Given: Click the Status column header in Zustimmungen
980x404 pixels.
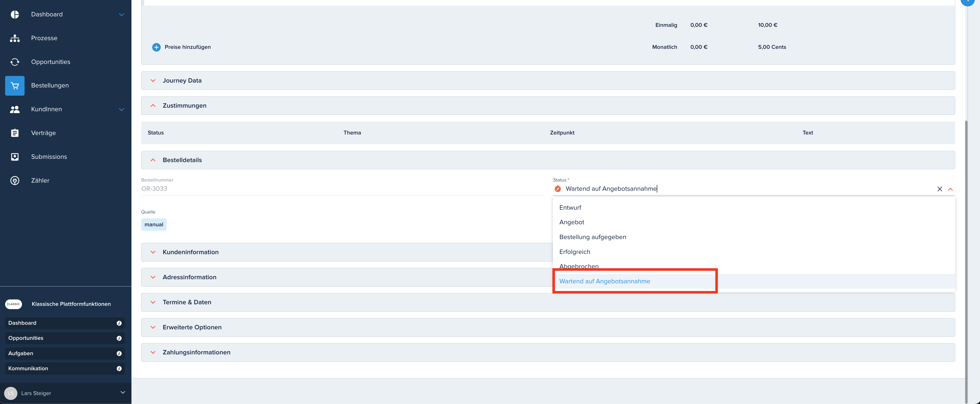Looking at the screenshot, I should (155, 133).
